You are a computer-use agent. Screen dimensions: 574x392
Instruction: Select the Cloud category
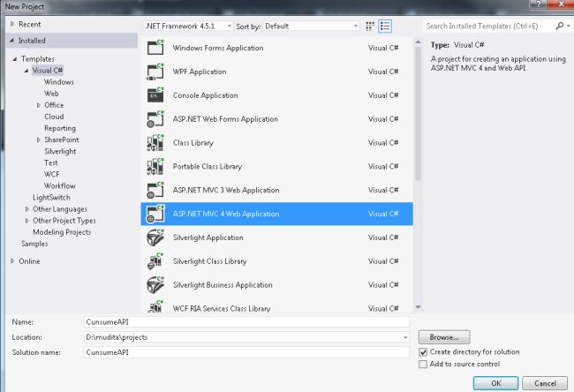pos(54,117)
